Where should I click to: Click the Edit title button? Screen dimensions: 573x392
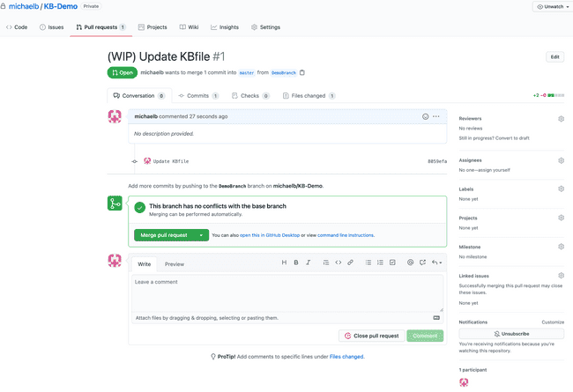555,57
